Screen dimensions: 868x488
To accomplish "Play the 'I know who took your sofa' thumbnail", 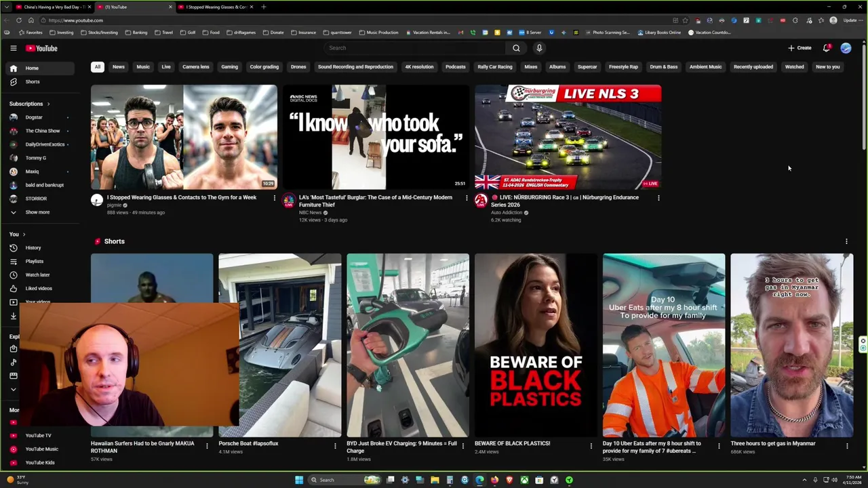I will coord(376,137).
